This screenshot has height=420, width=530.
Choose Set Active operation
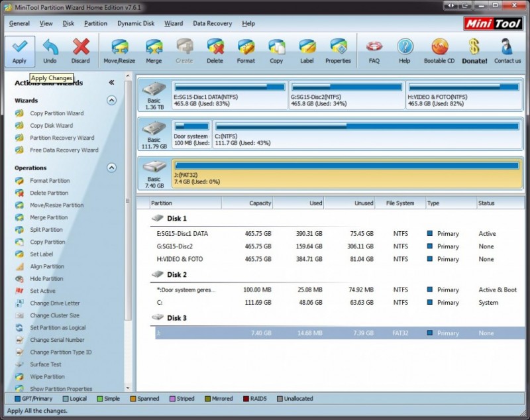[42, 291]
